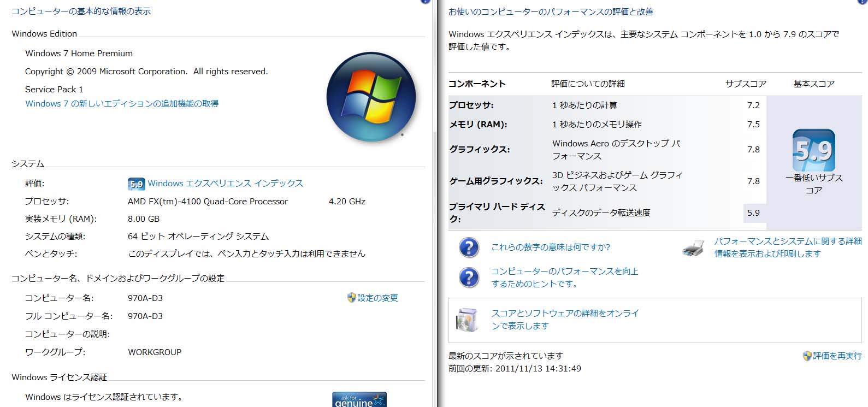Open Windows 7 の新しいエディションの追加機能の取得 link
Screen dimensions: 868x407
[x=122, y=104]
